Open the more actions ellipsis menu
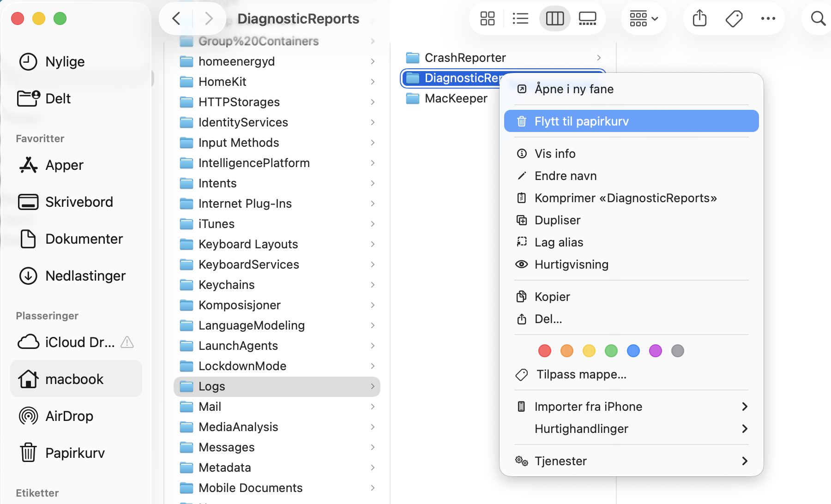This screenshot has width=831, height=504. [768, 18]
